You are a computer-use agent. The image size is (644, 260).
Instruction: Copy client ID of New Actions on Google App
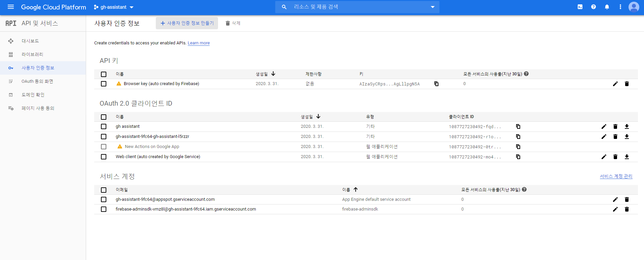click(518, 147)
